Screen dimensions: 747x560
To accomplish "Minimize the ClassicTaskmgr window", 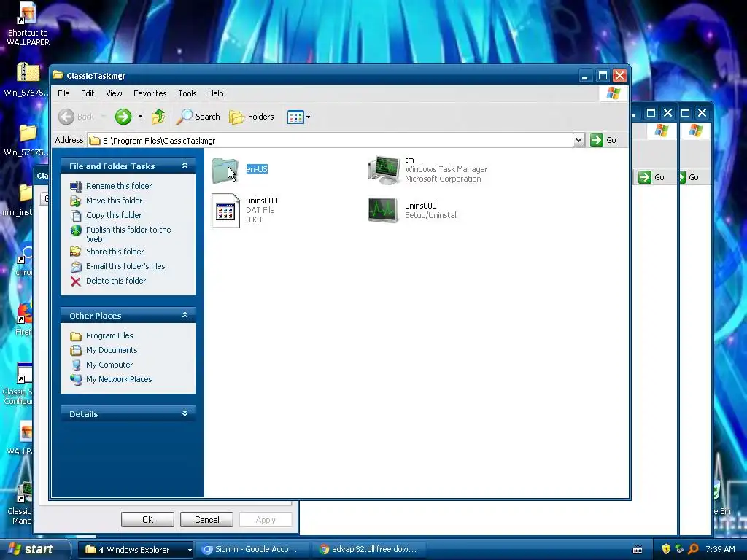I will tap(586, 76).
